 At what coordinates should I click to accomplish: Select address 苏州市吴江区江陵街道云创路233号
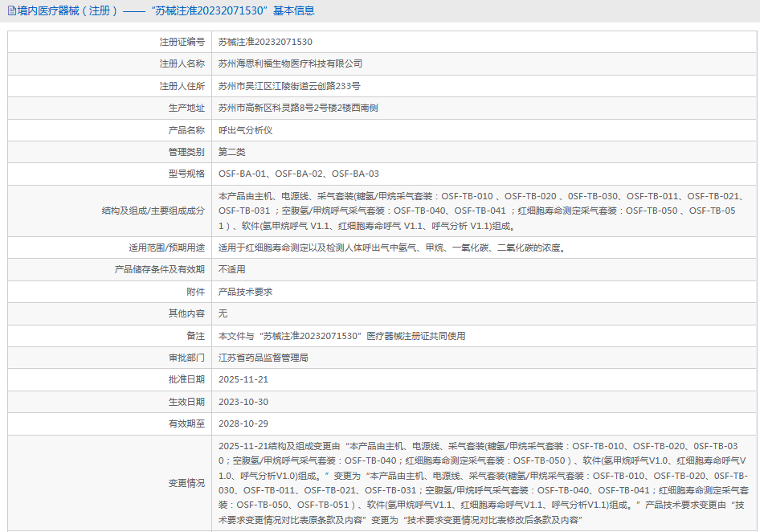[x=289, y=86]
